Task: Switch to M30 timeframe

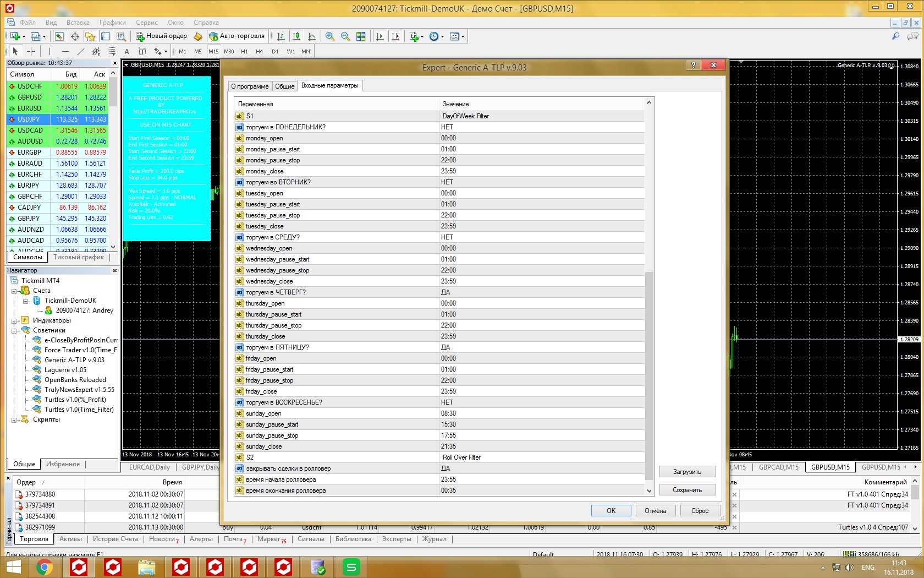Action: click(229, 51)
